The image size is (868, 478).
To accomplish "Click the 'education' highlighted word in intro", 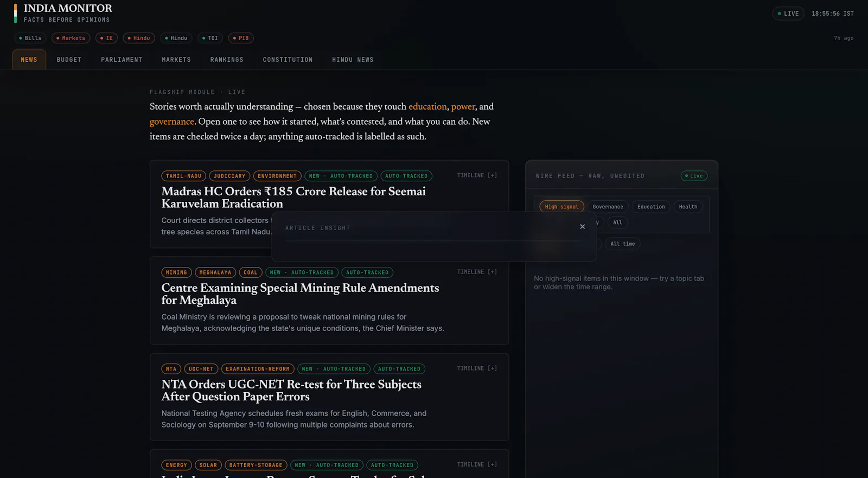I will tap(427, 106).
